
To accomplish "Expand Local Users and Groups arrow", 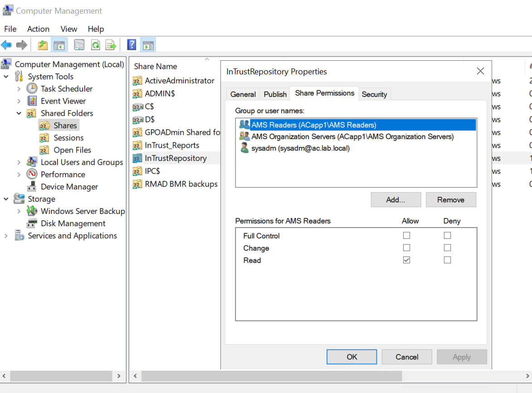I will click(19, 162).
